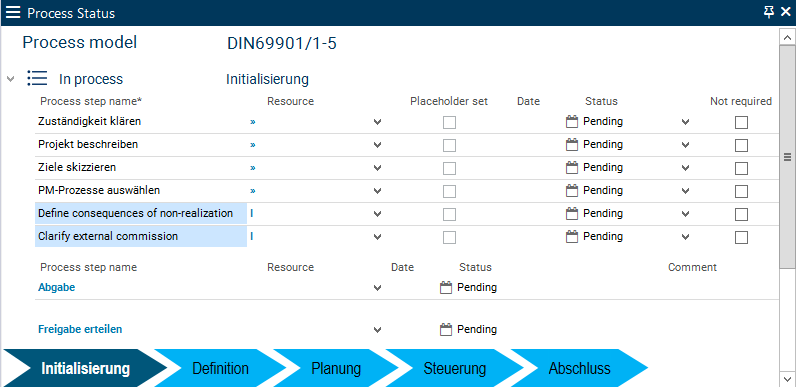This screenshot has height=387, width=796.
Task: Open Status dropdown for Zuständigkeit klären
Action: point(685,122)
